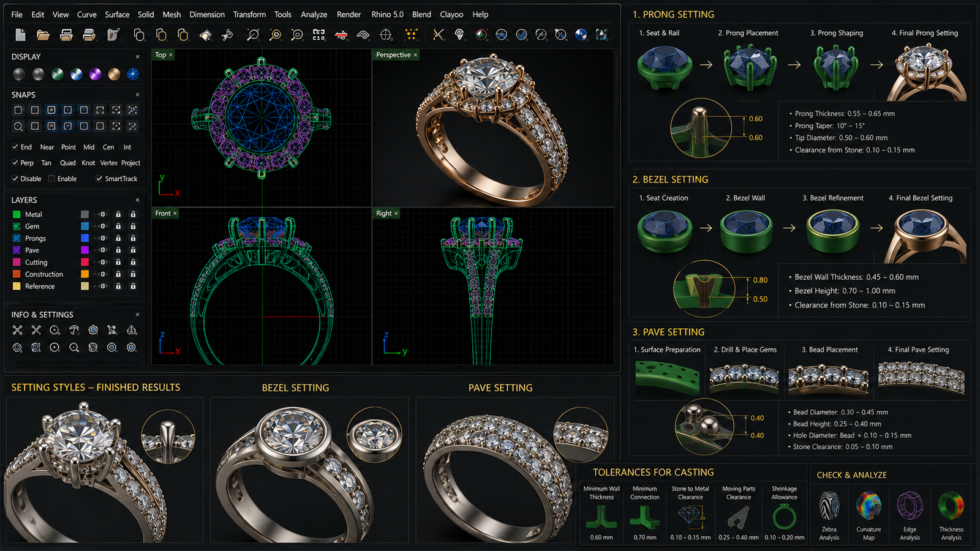Select the Cutting layer row
980x551 pixels.
coord(75,263)
